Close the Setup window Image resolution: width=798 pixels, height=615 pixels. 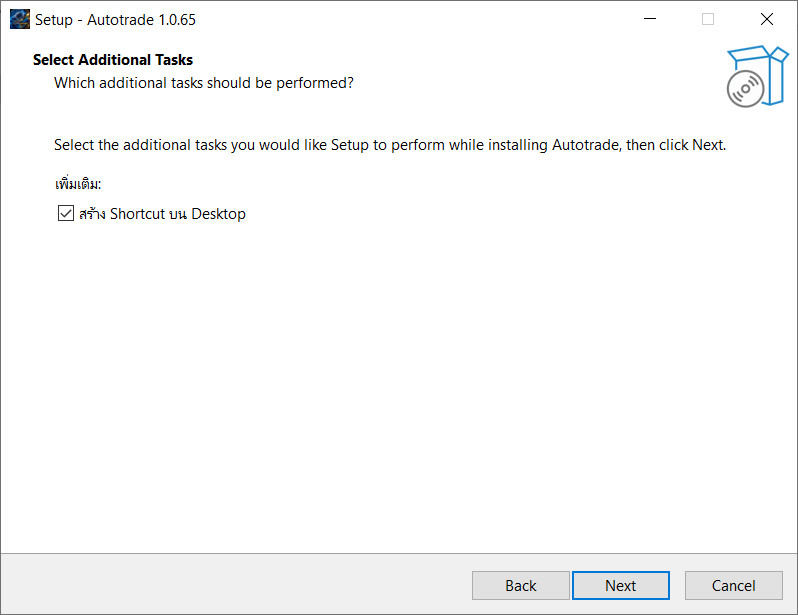(767, 19)
